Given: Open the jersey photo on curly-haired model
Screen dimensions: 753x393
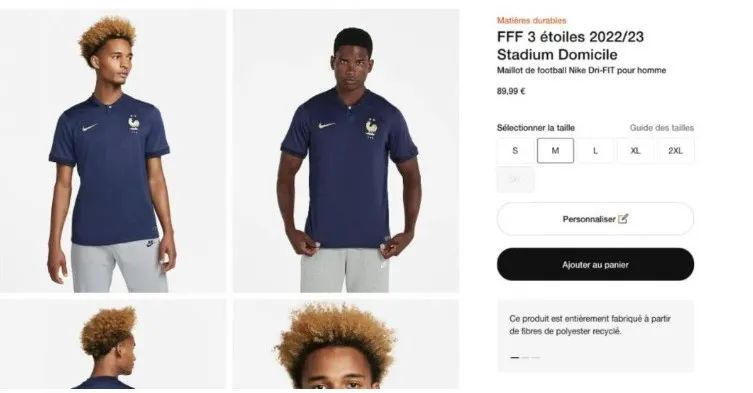Looking at the screenshot, I should click(x=113, y=151).
